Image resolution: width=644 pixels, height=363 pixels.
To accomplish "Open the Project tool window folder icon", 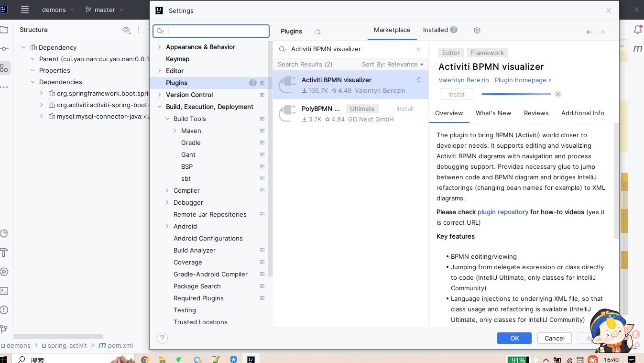I will coord(4,30).
